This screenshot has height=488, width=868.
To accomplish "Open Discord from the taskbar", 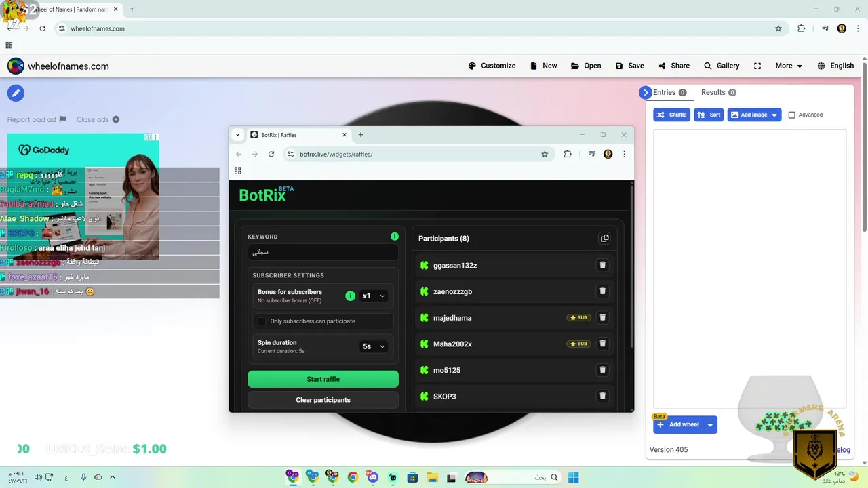I will click(372, 477).
